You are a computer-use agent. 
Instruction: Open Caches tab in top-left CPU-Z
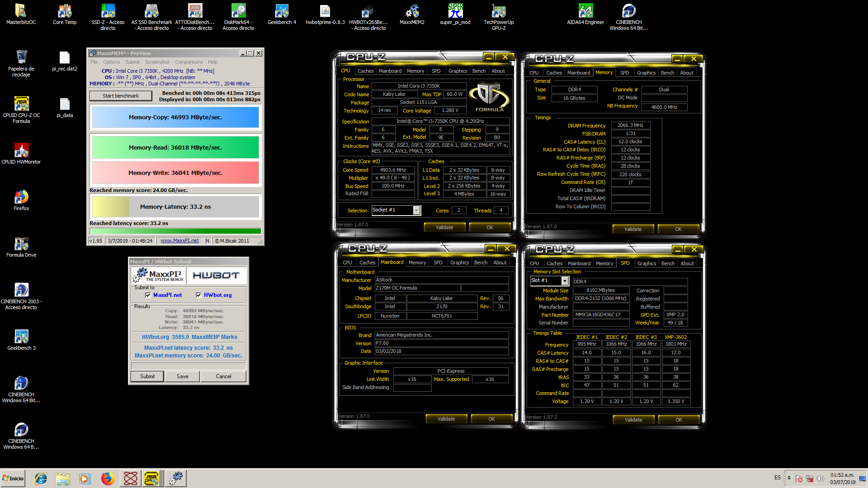[365, 71]
